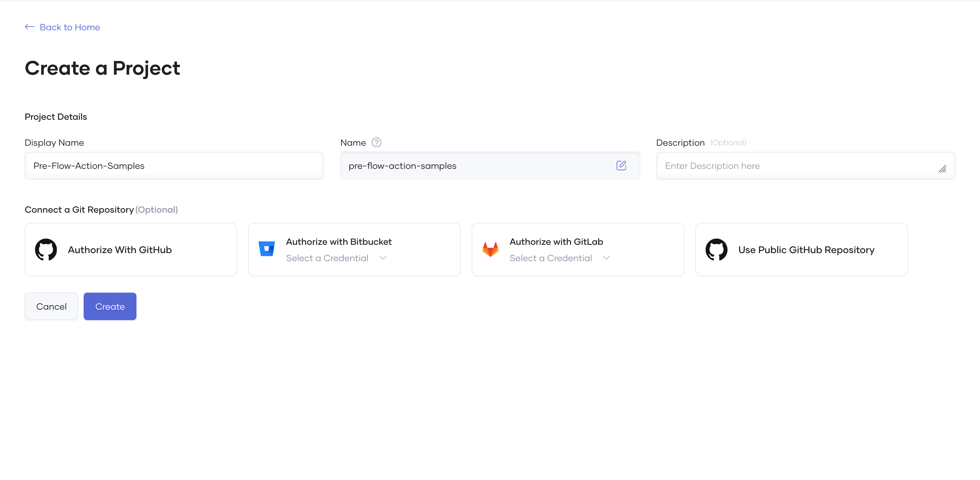Select the Use Public GitHub Repository option
This screenshot has height=480, width=980.
(x=801, y=249)
